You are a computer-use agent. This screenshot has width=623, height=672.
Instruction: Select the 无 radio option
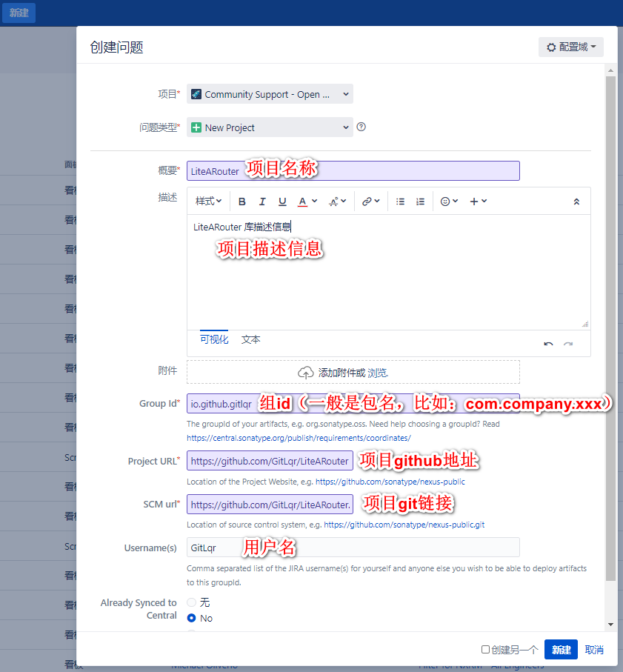[192, 602]
